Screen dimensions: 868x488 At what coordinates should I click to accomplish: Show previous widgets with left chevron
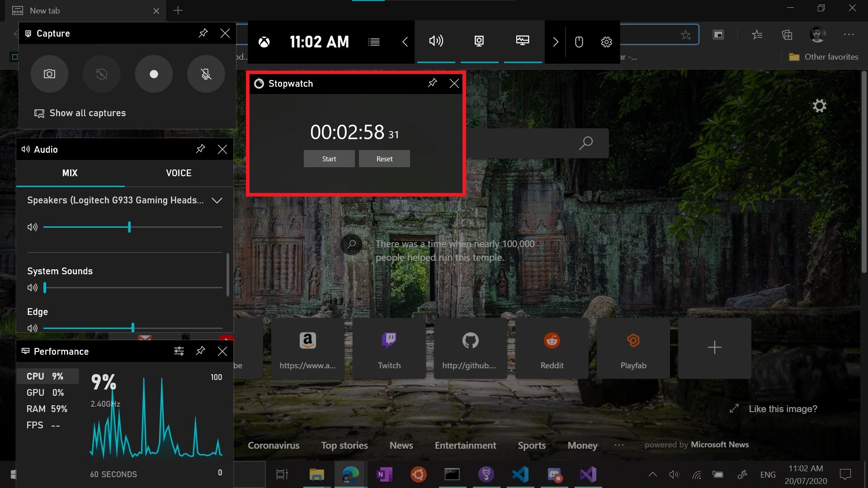click(x=405, y=42)
